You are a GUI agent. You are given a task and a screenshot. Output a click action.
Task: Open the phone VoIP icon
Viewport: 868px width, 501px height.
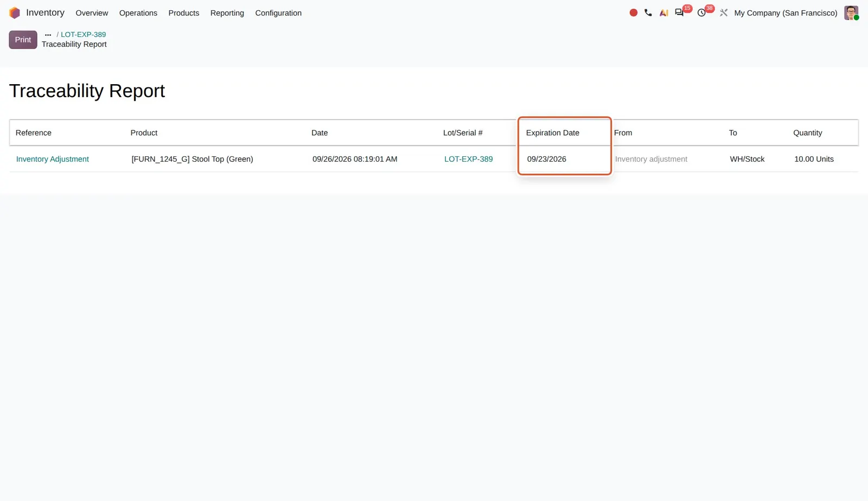(x=648, y=12)
